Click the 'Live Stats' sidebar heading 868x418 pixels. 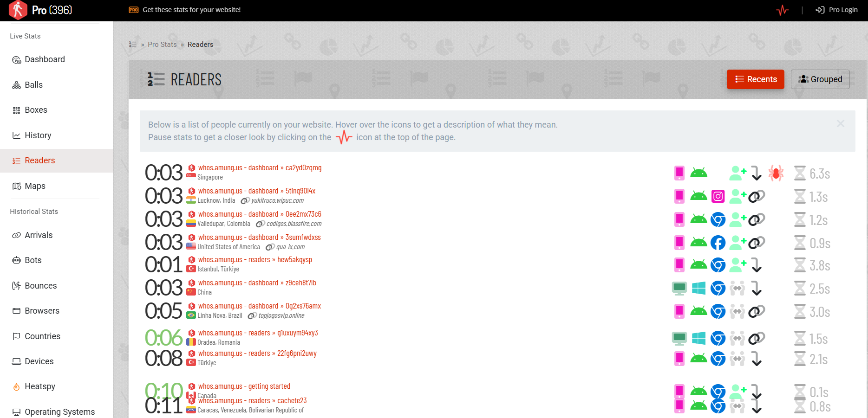tap(25, 36)
